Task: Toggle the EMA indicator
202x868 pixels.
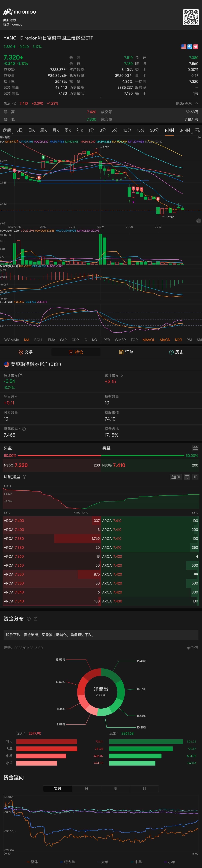Action: point(51,340)
